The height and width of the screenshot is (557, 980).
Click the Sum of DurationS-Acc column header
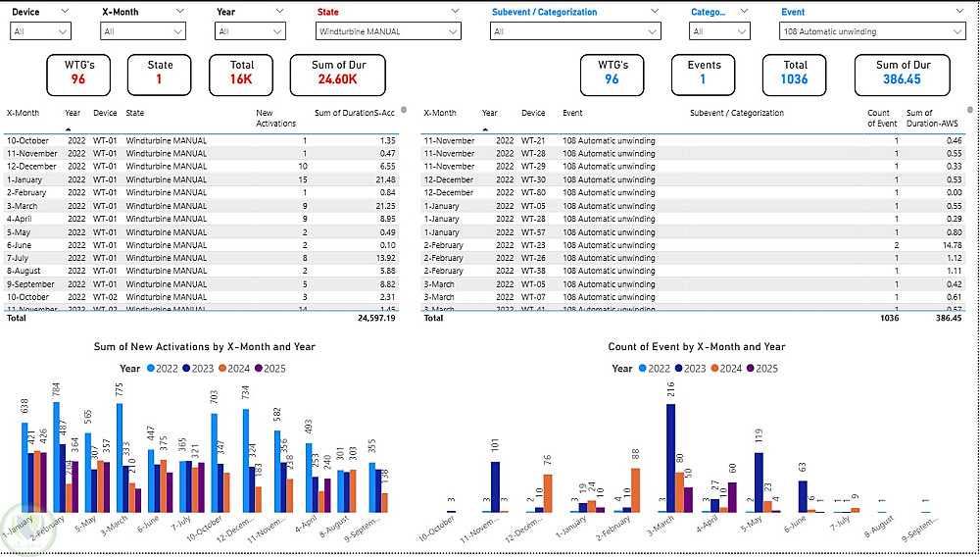coord(355,113)
